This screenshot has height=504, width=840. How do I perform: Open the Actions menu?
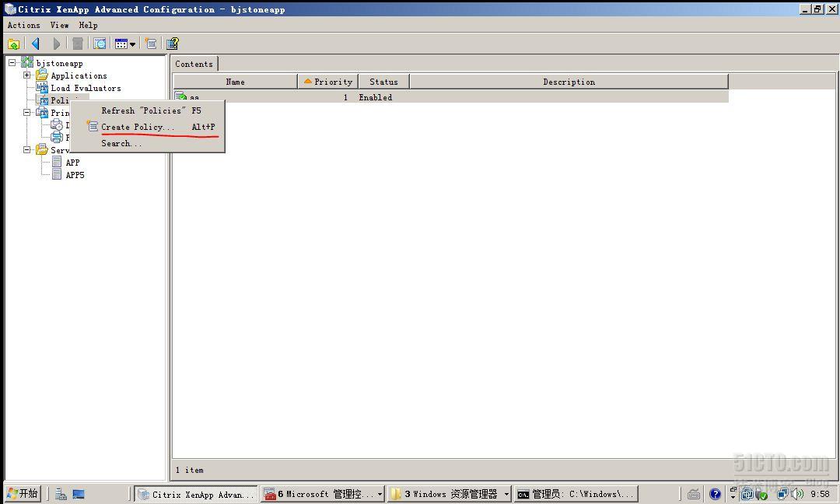pos(23,25)
